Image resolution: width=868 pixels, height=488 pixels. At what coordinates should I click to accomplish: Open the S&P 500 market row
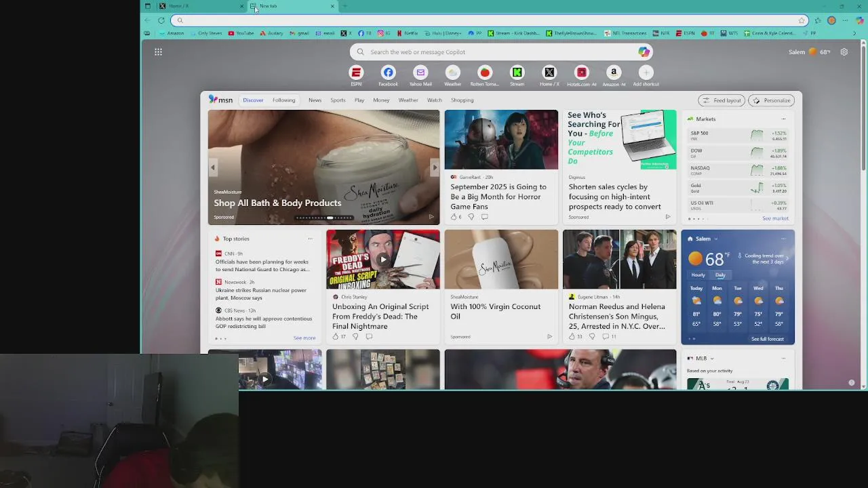pos(738,136)
